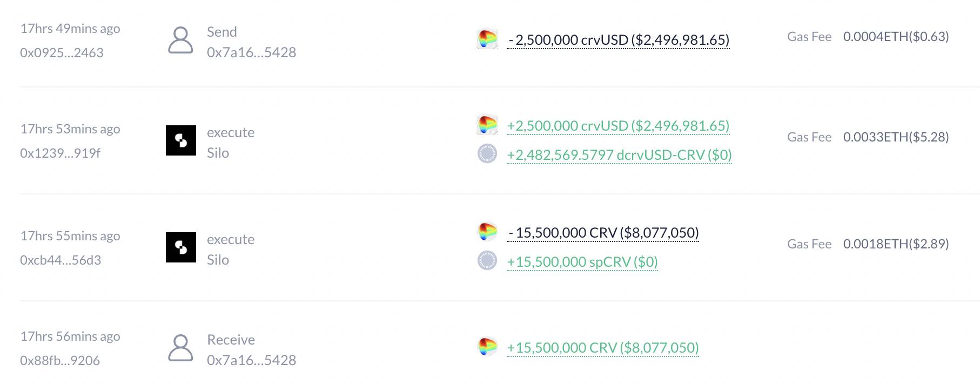Click gray token icon beside spCRV
Image resolution: width=980 pixels, height=391 pixels.
pyautogui.click(x=487, y=261)
